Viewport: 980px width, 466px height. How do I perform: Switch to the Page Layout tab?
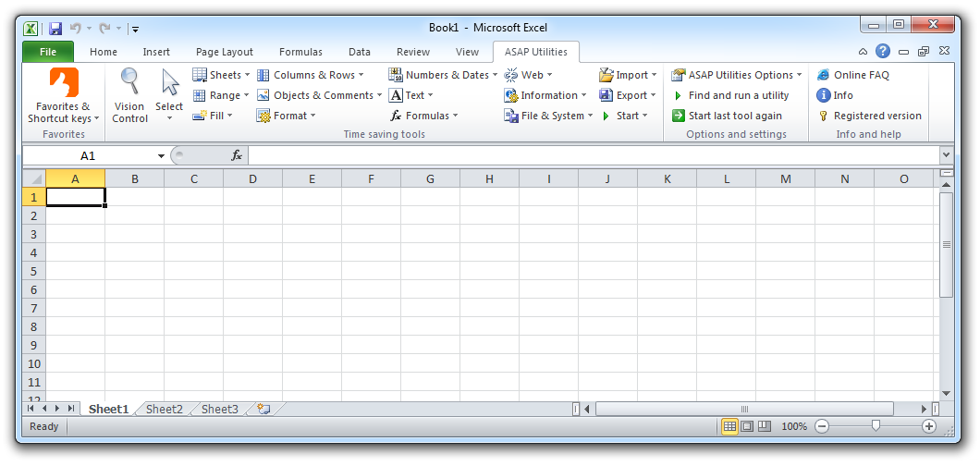pyautogui.click(x=225, y=52)
